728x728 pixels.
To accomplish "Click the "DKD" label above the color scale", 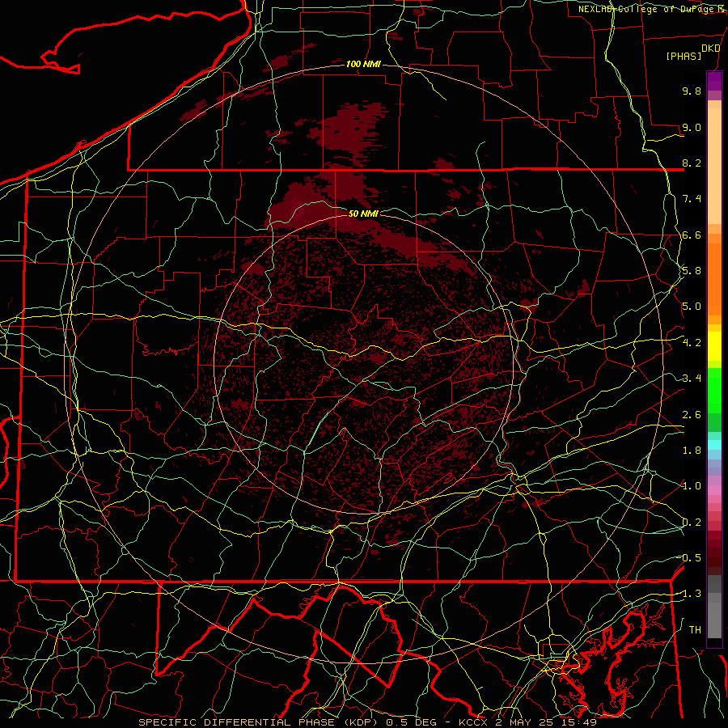I will pos(710,49).
